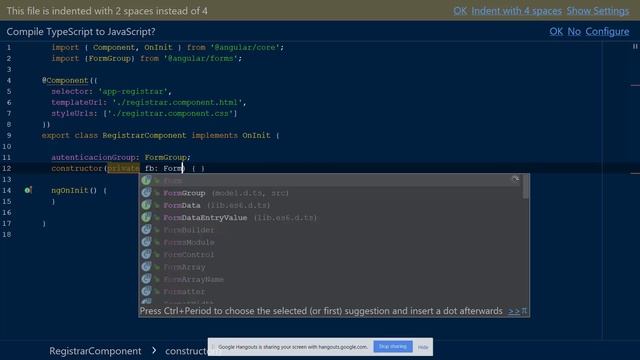
Task: Click the './registrar.component.css' styleUrls string
Action: pos(172,113)
